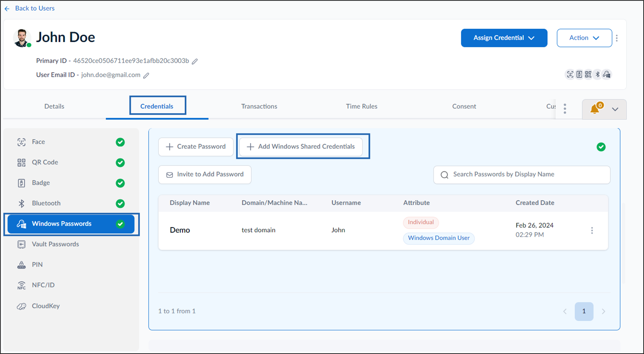Switch to the Details tab
The image size is (644, 354).
[54, 106]
